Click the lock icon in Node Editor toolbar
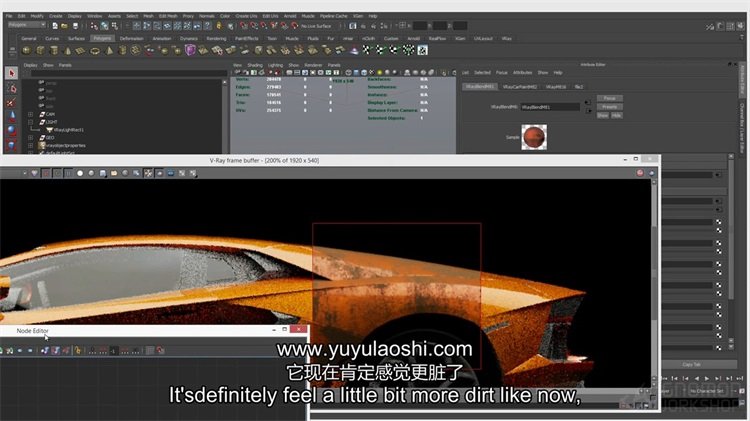Image resolution: width=750 pixels, height=421 pixels. [77, 351]
